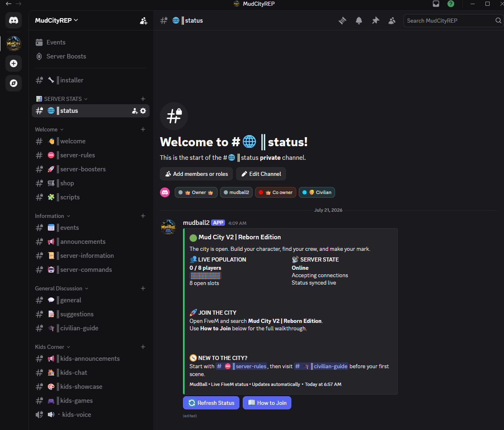Open the inbox icon in title bar

(436, 4)
